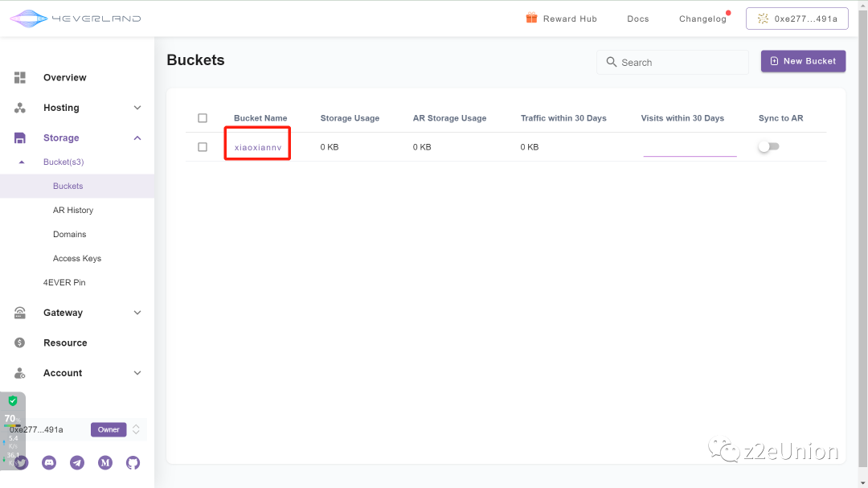
Task: Enable Sync to AR toggle
Action: (x=768, y=147)
